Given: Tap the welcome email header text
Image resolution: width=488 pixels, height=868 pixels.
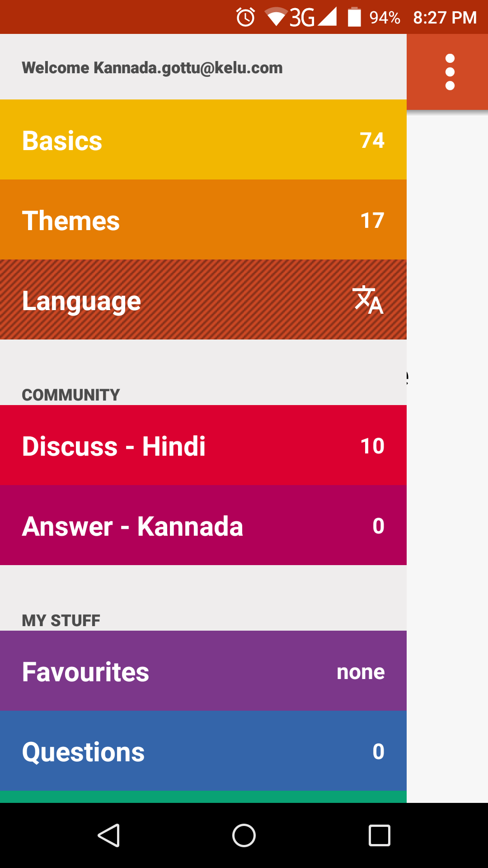Looking at the screenshot, I should pos(152,68).
